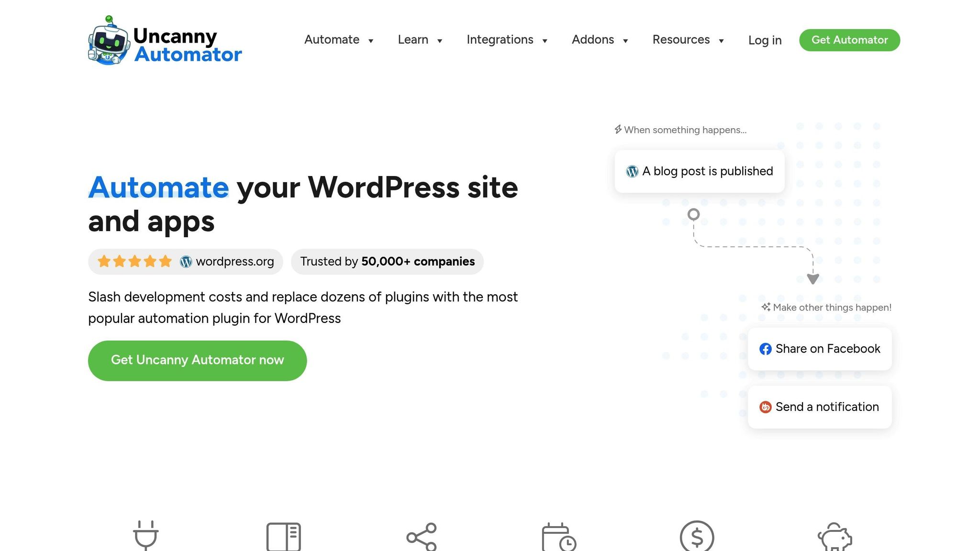Viewport: 980px width, 551px height.
Task: Click the book icon in the features row
Action: tap(283, 536)
